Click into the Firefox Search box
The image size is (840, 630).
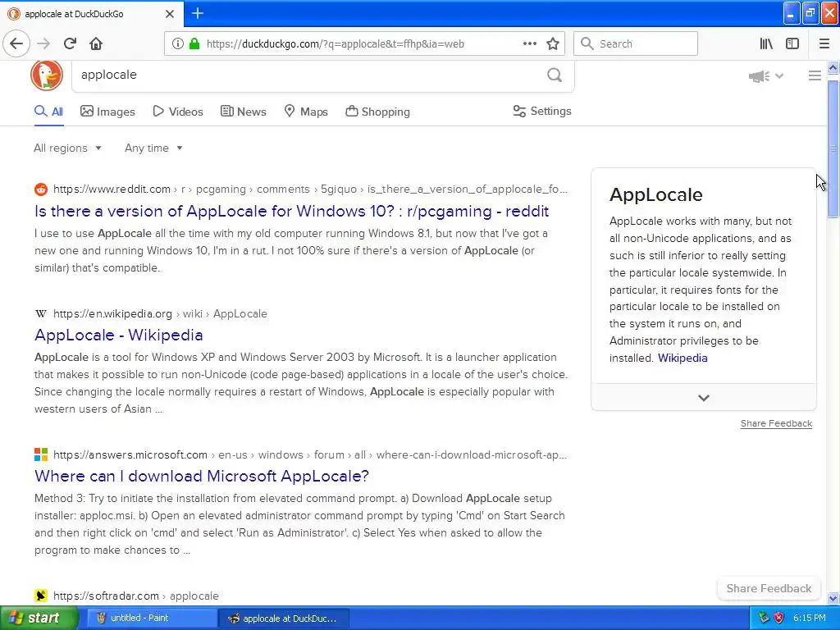tap(636, 43)
